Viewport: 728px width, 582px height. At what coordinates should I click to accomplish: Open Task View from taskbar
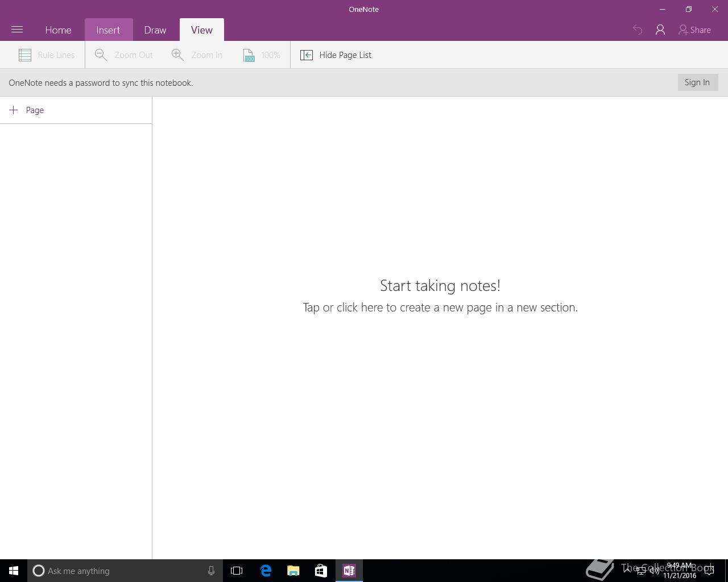click(237, 571)
